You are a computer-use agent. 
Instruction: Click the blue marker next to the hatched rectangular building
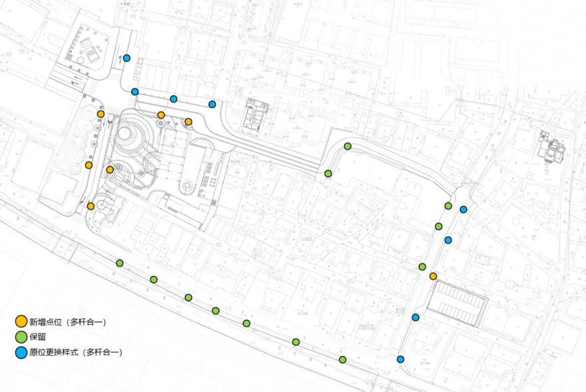[x=416, y=317]
